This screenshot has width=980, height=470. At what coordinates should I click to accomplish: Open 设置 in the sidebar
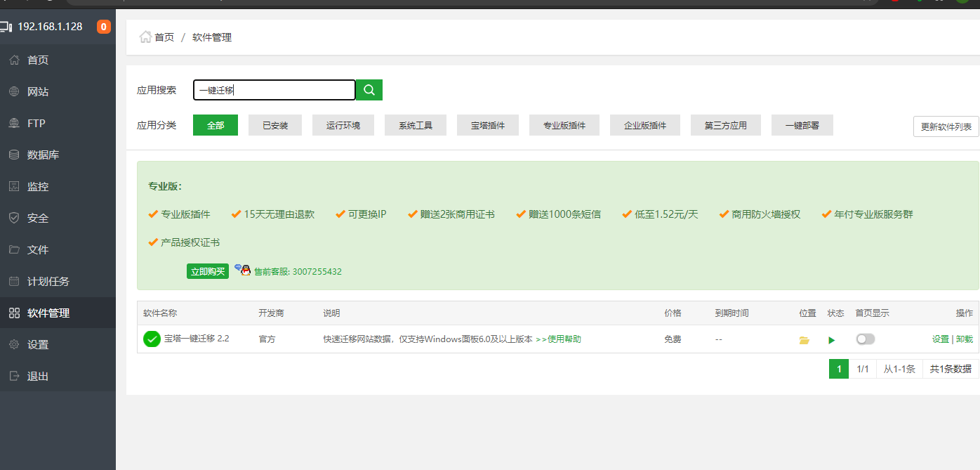coord(58,345)
